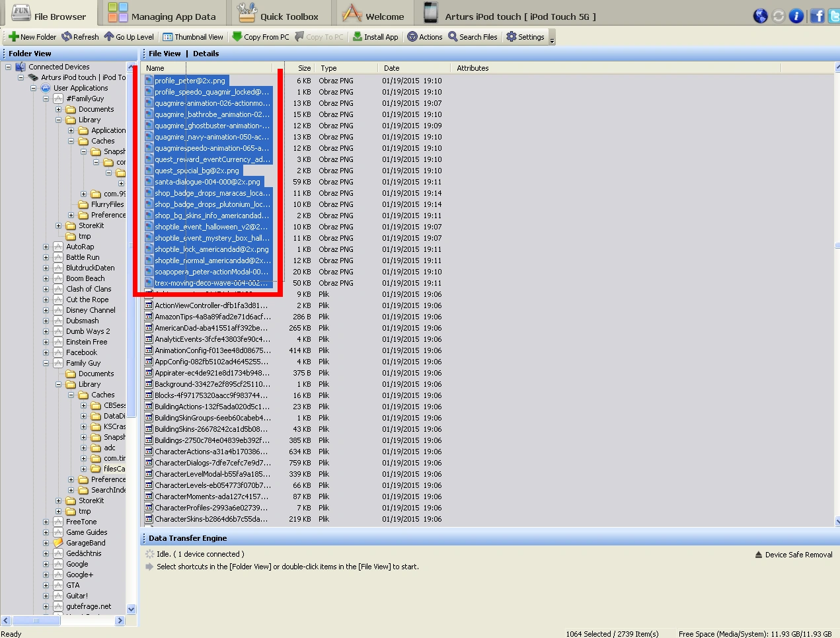Expand the Clash of Clans node
The width and height of the screenshot is (840, 638).
click(46, 289)
